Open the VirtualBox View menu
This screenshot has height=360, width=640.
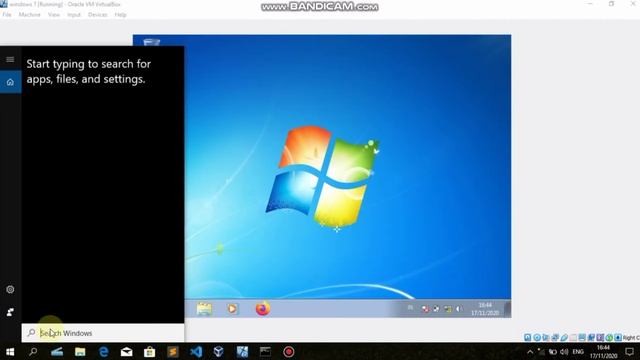coord(54,15)
